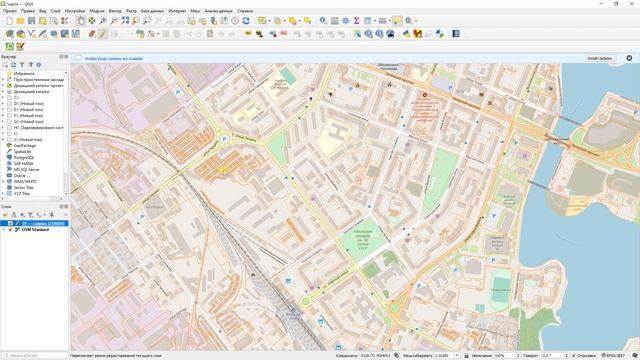This screenshot has width=640, height=360.
Task: Select the PostgreSQL item in Browser
Action: coord(24,158)
